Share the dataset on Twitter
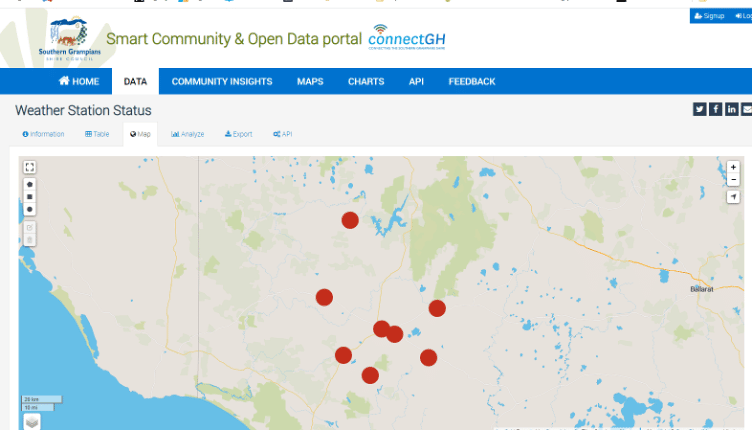The height and width of the screenshot is (430, 755). 700,109
